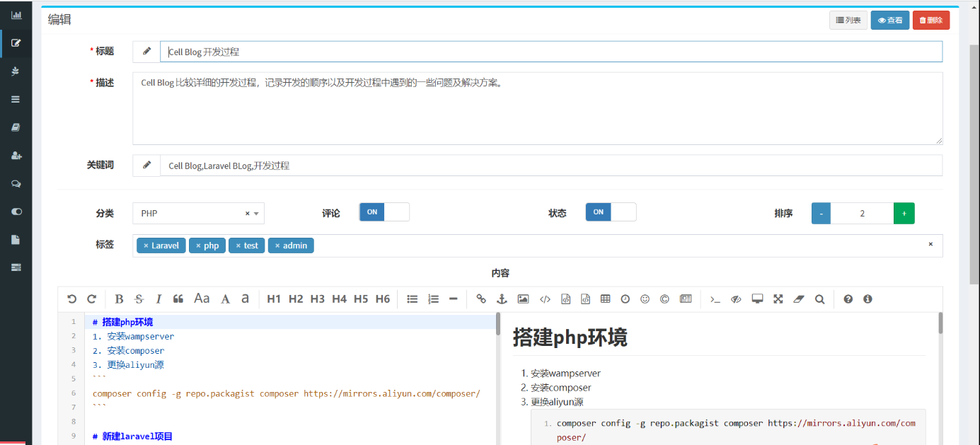The height and width of the screenshot is (445, 980).
Task: Focus the 关键词 keywords input field
Action: [551, 166]
